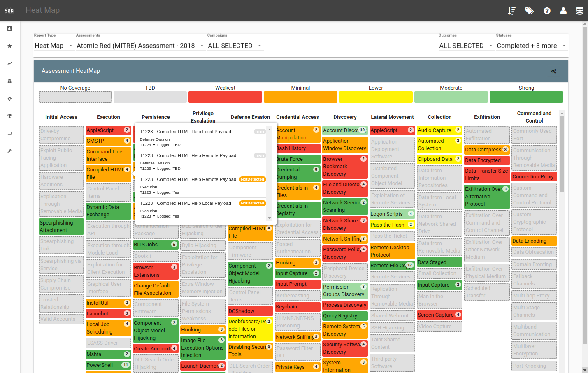Open the Dynamic Data Exchange cell
Image resolution: width=588 pixels, height=373 pixels.
coord(108,211)
